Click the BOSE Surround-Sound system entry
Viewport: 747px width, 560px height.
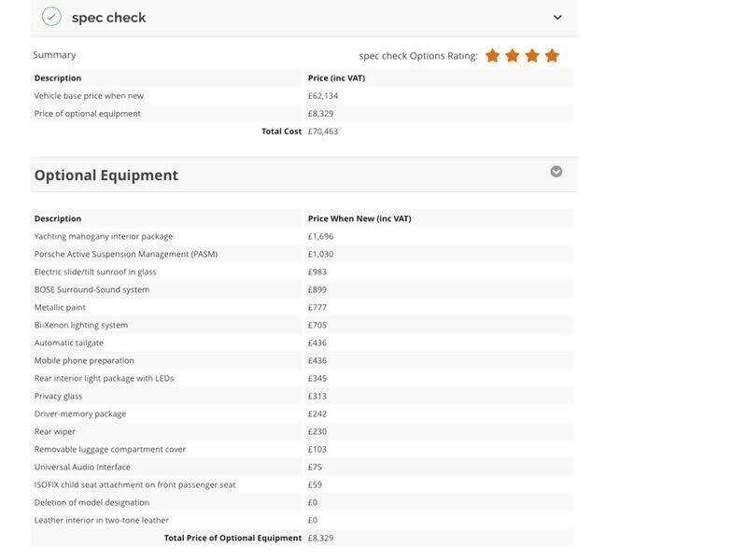92,289
